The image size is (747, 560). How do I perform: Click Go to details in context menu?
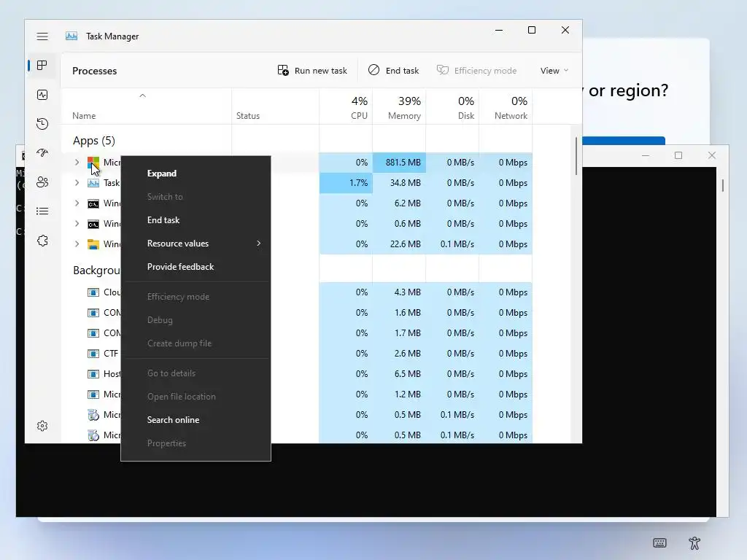coord(196,373)
